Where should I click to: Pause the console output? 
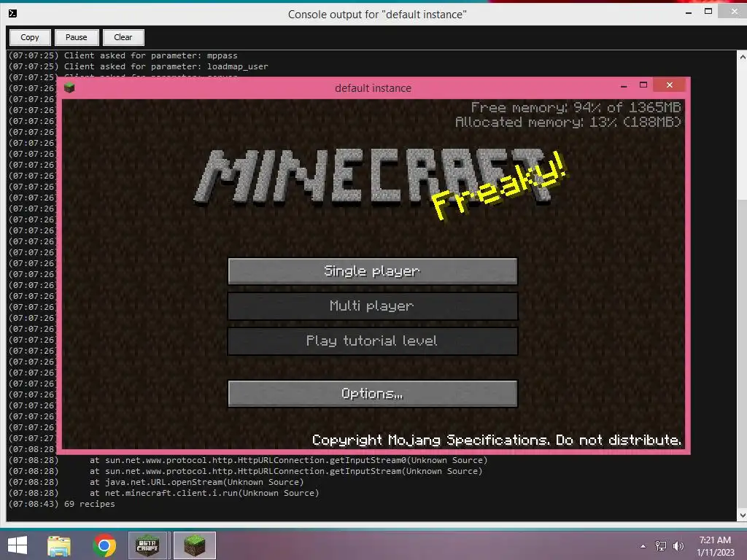tap(76, 37)
